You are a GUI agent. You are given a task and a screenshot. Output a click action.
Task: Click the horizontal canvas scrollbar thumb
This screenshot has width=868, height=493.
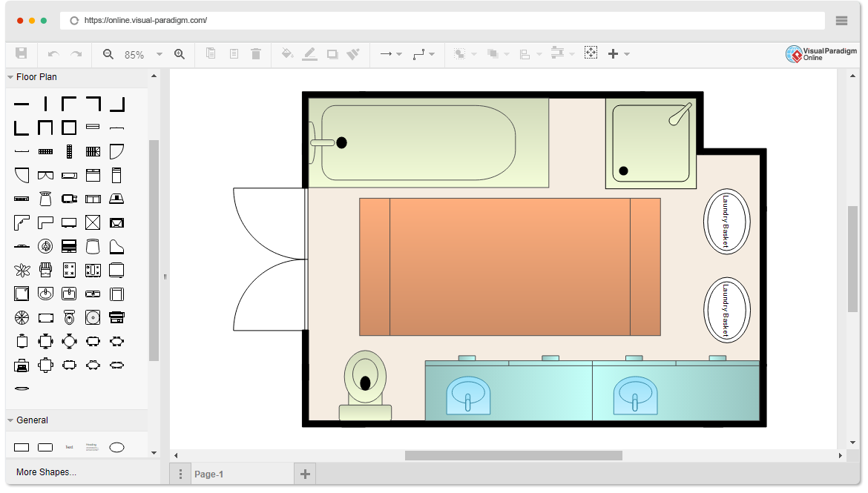(513, 455)
